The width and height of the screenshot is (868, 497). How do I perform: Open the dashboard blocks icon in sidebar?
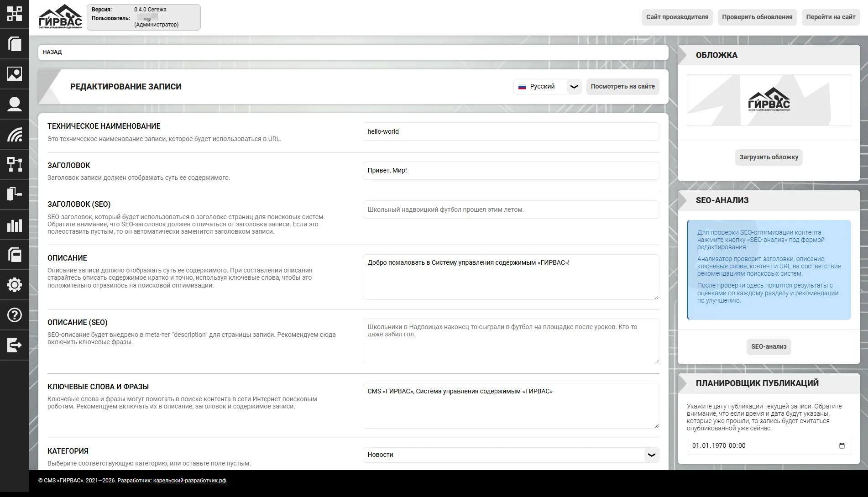15,14
